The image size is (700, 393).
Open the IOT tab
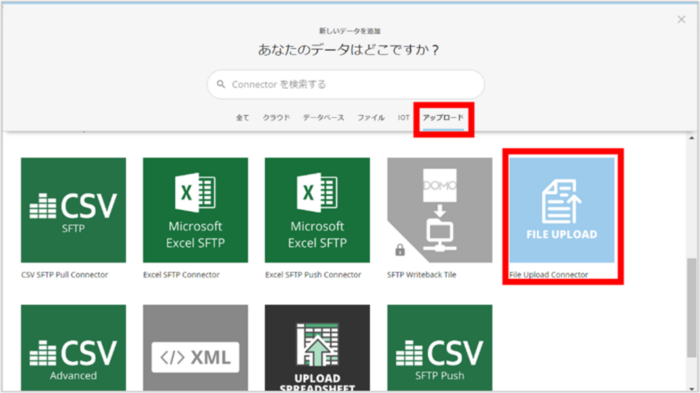404,117
